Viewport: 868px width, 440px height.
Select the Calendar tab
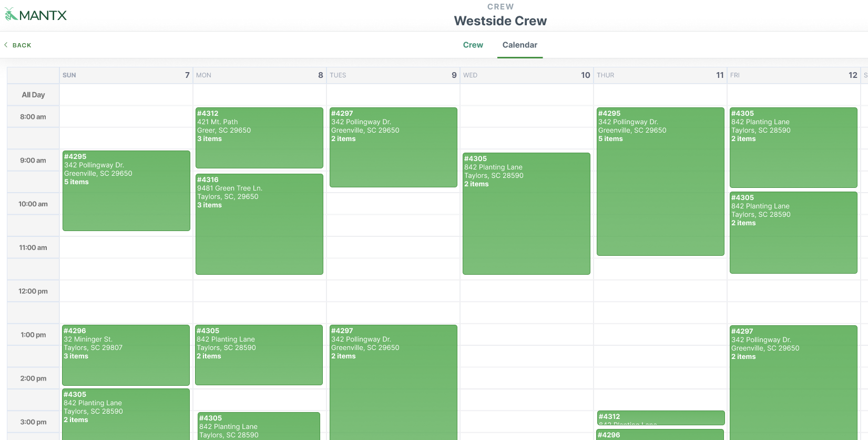pyautogui.click(x=519, y=45)
